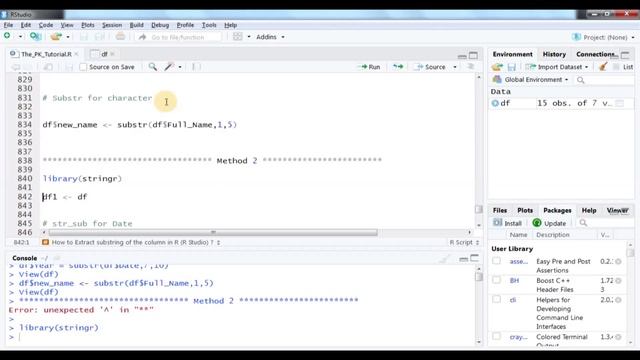This screenshot has width=640, height=360.
Task: Click the document outline icon in editor toolbar
Action: click(471, 67)
